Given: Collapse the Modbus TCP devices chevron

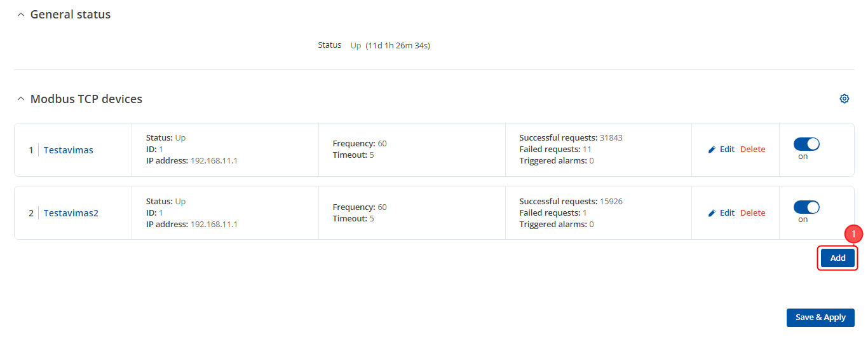Looking at the screenshot, I should (21, 99).
